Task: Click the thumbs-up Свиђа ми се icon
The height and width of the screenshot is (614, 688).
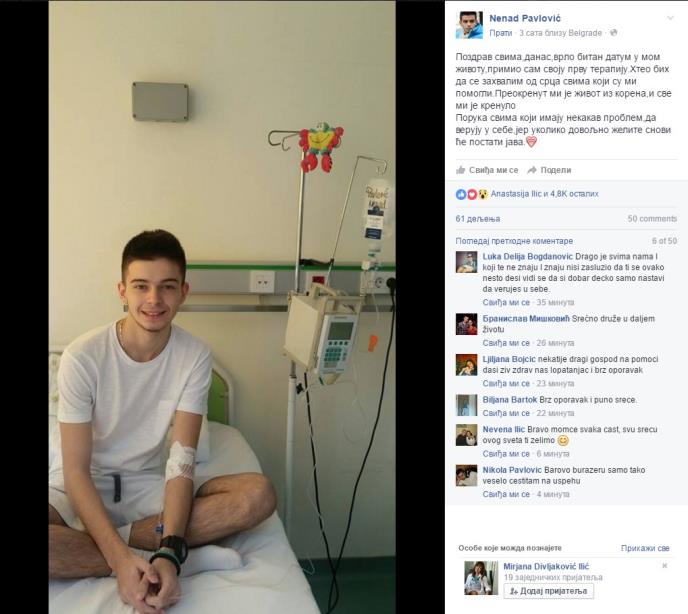Action: point(460,170)
